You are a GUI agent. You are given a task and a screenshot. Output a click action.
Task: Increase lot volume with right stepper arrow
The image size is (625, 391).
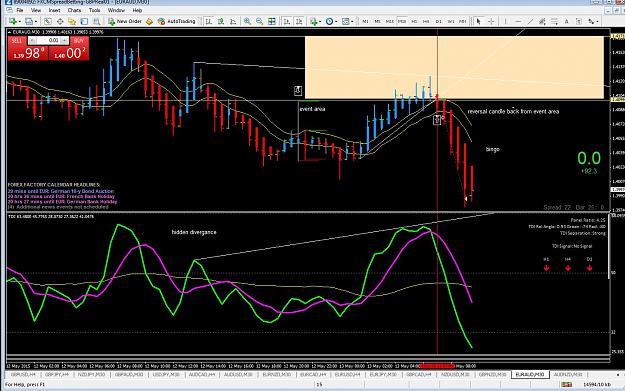pyautogui.click(x=65, y=40)
